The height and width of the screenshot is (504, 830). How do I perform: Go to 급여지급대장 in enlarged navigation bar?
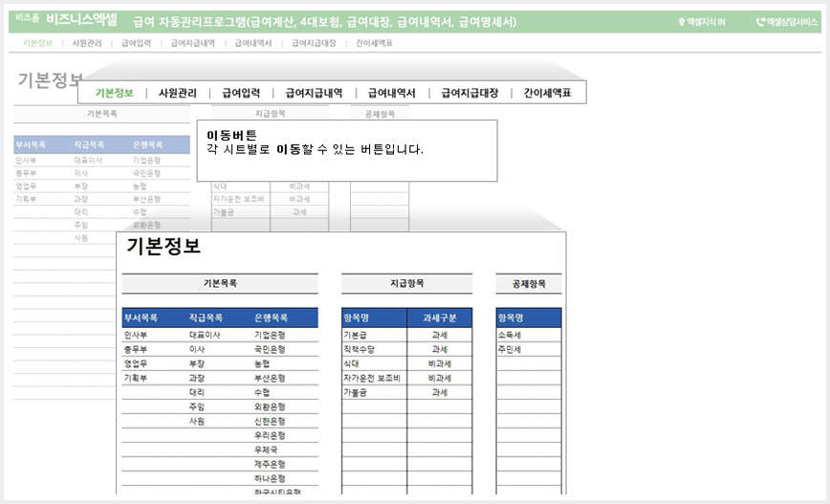(x=470, y=93)
